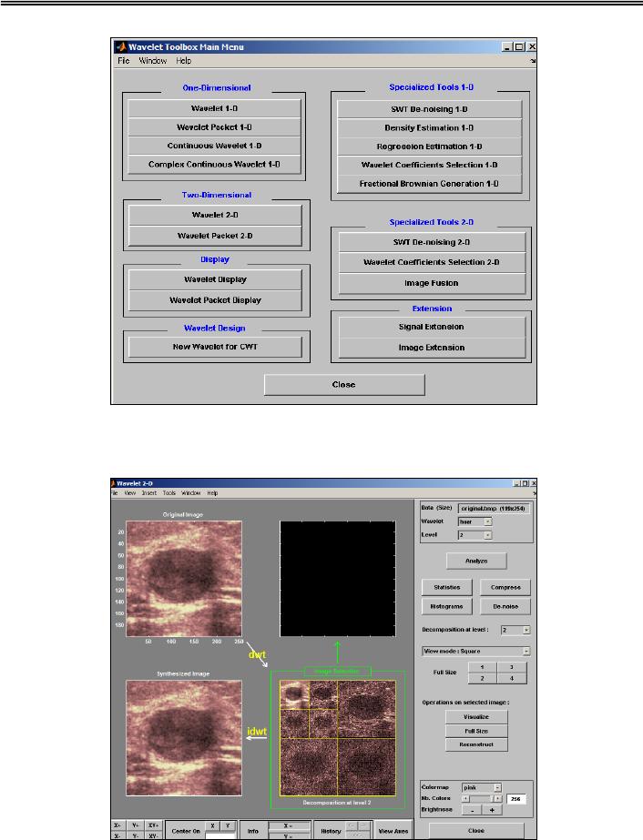Launch SWT De-noising 1-D tool

coord(431,108)
